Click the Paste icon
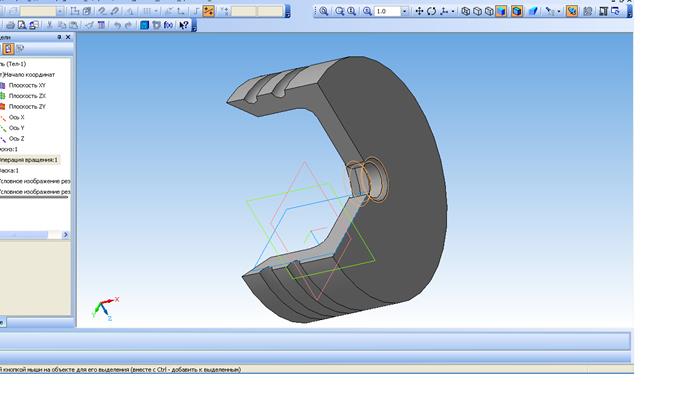Image resolution: width=681 pixels, height=409 pixels. point(74,25)
